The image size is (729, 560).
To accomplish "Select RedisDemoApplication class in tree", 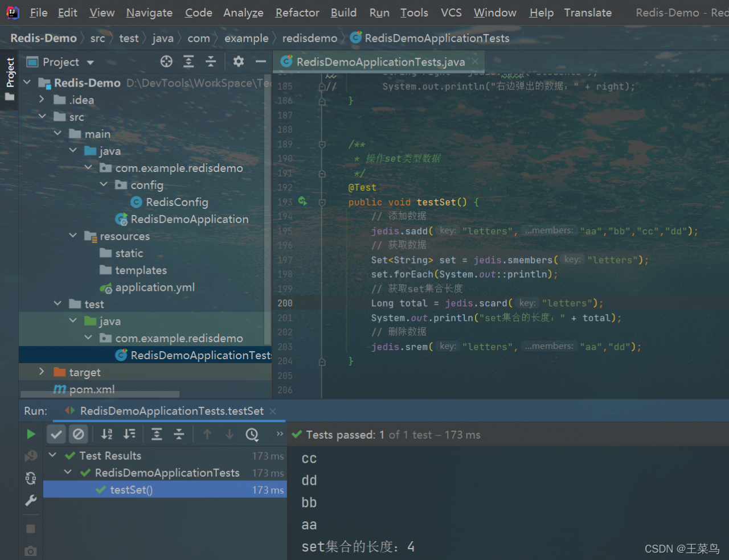I will click(190, 219).
